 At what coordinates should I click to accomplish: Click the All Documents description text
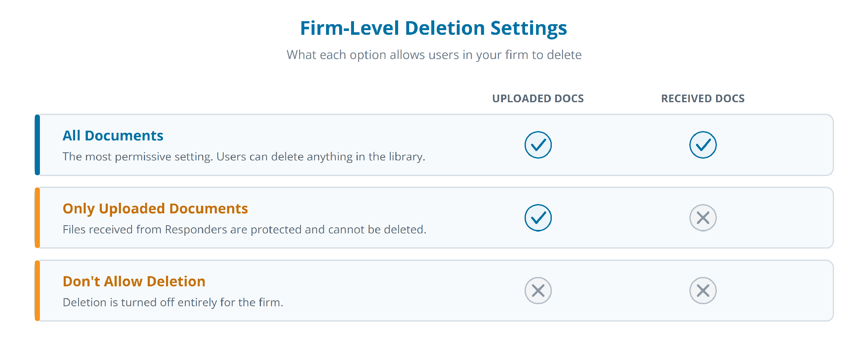coord(244,157)
